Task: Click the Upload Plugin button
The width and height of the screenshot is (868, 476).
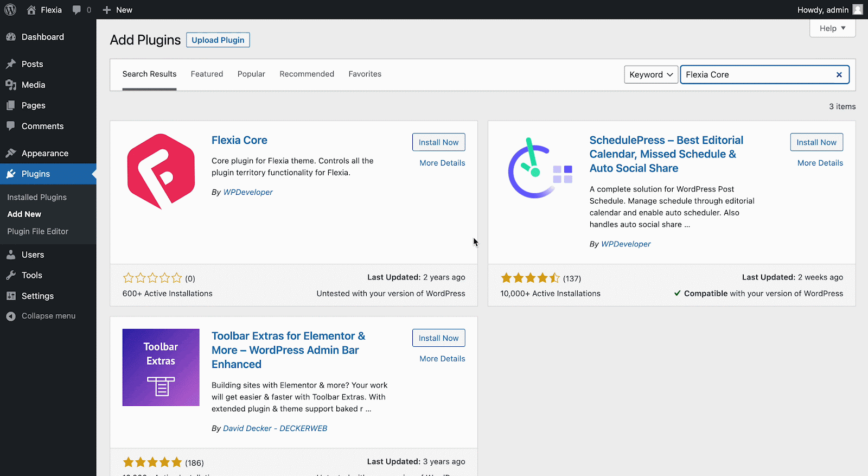Action: 218,40
